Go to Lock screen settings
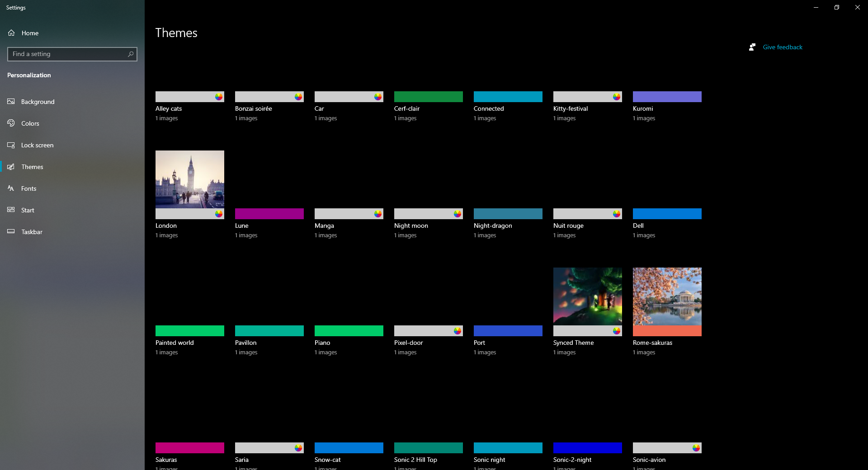The height and width of the screenshot is (470, 868). (x=37, y=145)
